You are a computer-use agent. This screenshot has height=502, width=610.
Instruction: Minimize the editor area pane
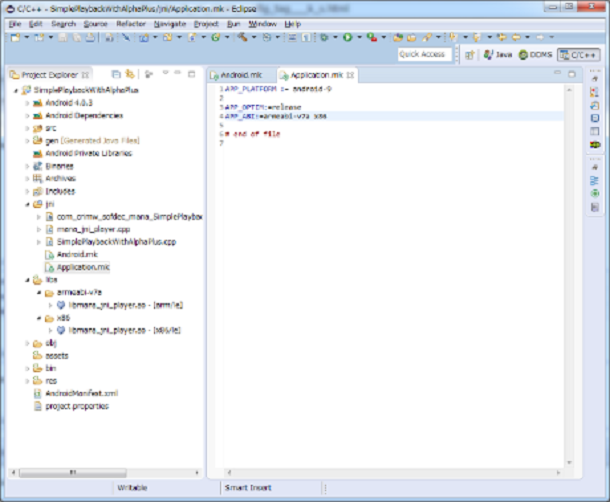click(558, 74)
